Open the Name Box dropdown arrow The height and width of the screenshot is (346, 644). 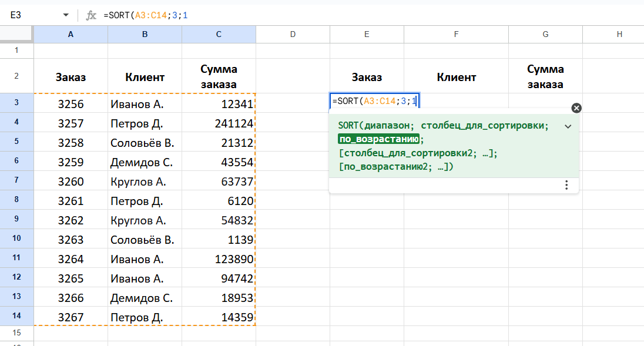pos(66,15)
